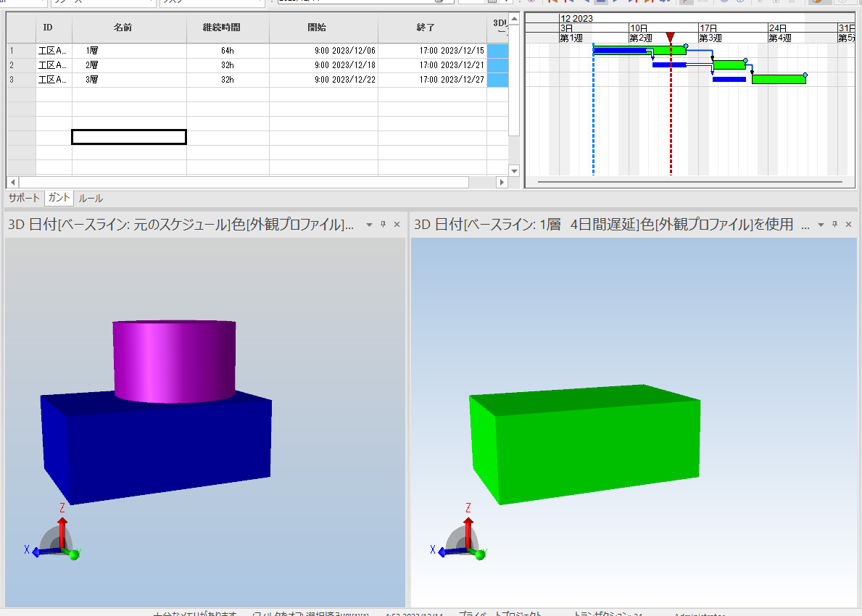Image resolution: width=862 pixels, height=616 pixels.
Task: Select the green box in right 3D view
Action: pos(584,445)
